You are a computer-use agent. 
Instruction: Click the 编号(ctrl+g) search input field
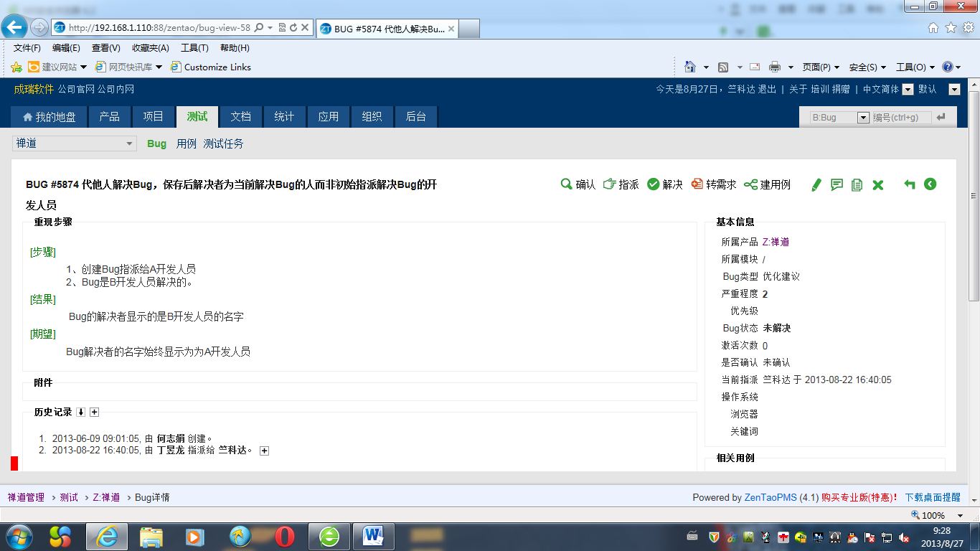(x=901, y=117)
